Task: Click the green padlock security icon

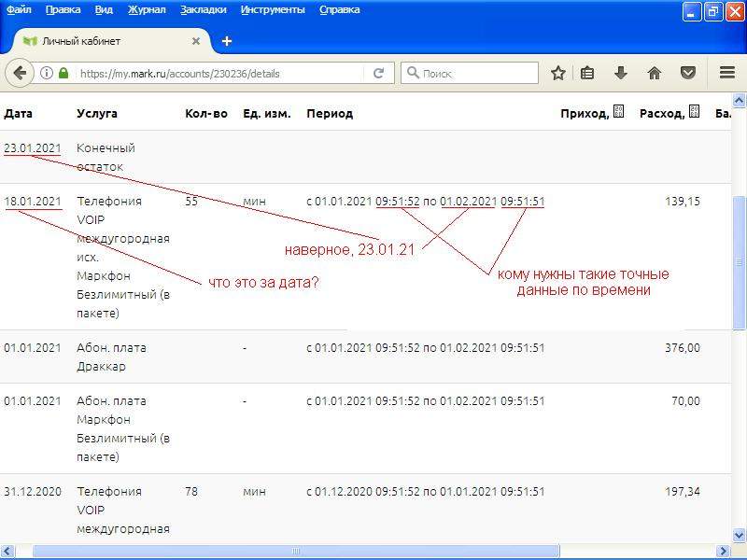Action: coord(63,73)
